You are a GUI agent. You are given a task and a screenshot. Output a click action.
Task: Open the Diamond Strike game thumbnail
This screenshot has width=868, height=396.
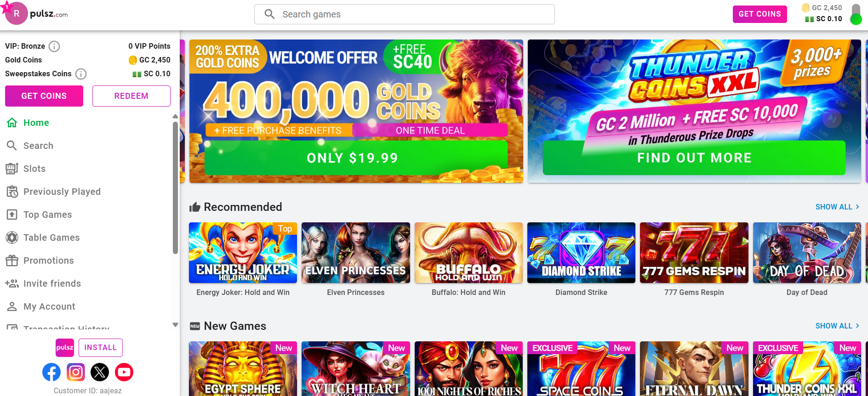tap(581, 253)
